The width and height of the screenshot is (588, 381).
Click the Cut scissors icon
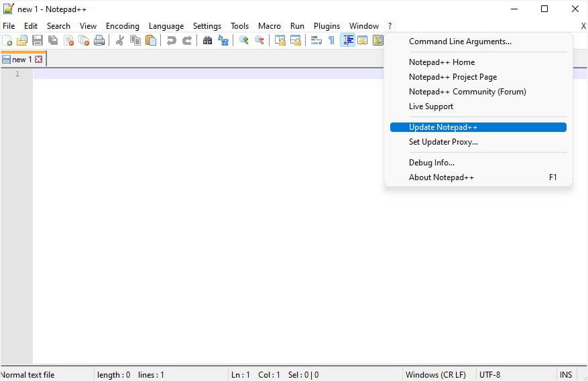120,40
